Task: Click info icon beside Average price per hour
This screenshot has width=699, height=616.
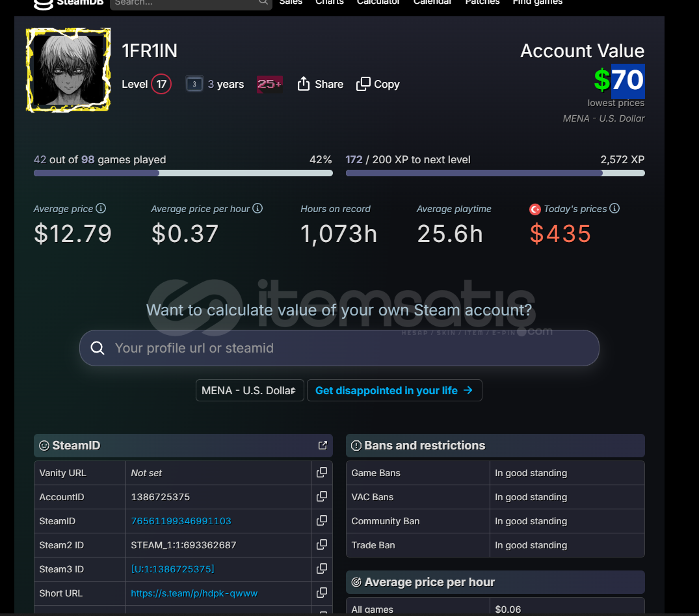Action: coord(257,208)
